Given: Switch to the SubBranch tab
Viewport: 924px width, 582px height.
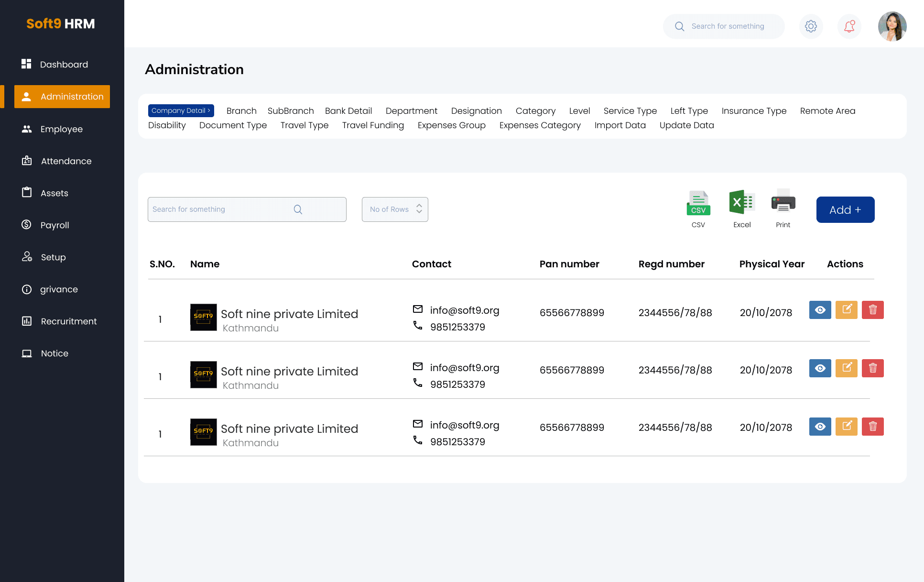Looking at the screenshot, I should (x=291, y=111).
